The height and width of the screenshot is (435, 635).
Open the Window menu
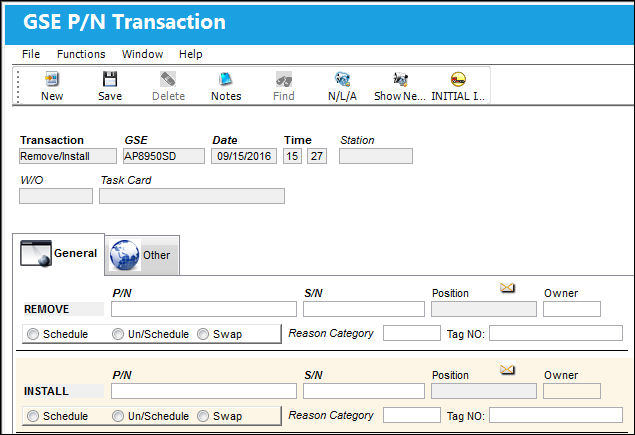pyautogui.click(x=143, y=54)
